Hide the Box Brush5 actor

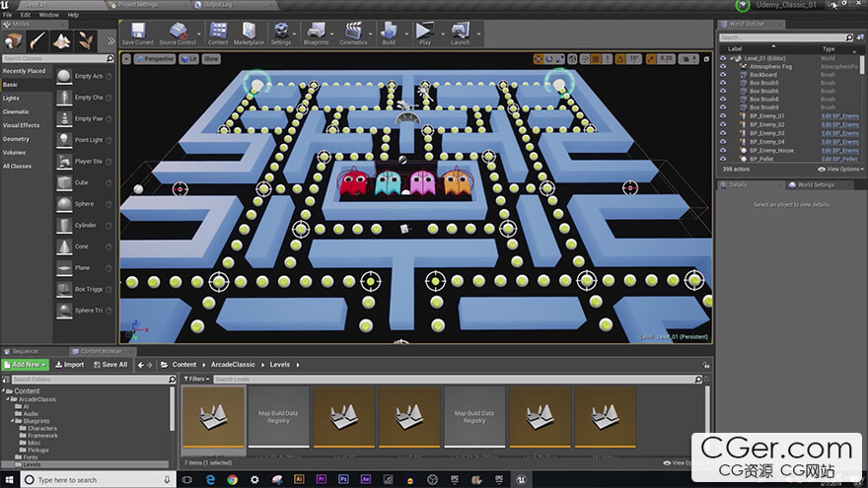pyautogui.click(x=723, y=83)
